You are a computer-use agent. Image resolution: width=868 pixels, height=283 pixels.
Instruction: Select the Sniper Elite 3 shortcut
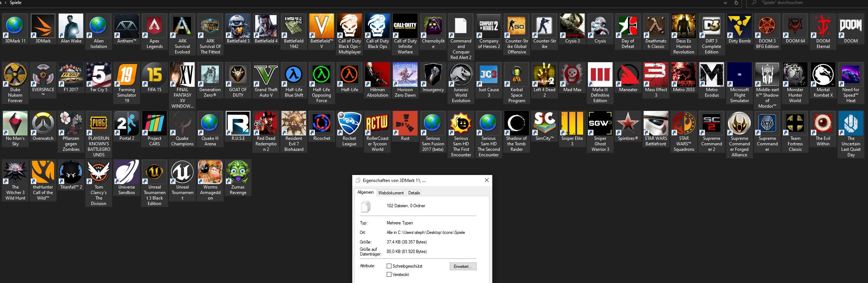coord(572,129)
